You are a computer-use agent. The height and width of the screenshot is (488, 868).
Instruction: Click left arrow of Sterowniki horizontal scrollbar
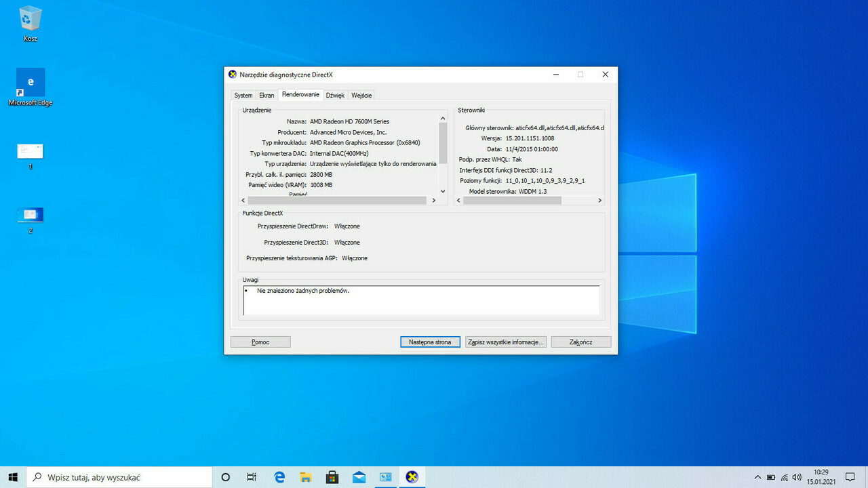458,201
